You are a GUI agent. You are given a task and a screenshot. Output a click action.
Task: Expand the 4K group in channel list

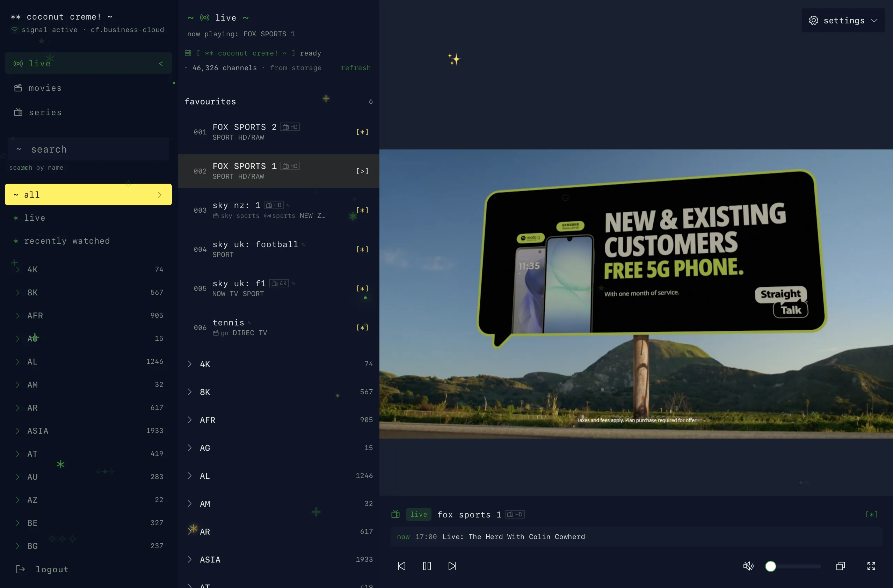pos(279,364)
